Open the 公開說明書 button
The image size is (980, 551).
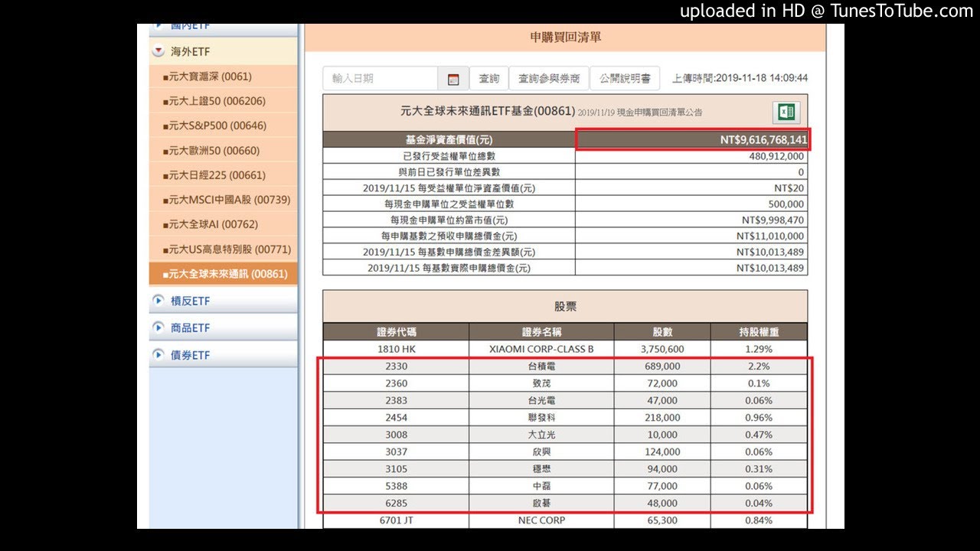click(x=625, y=79)
